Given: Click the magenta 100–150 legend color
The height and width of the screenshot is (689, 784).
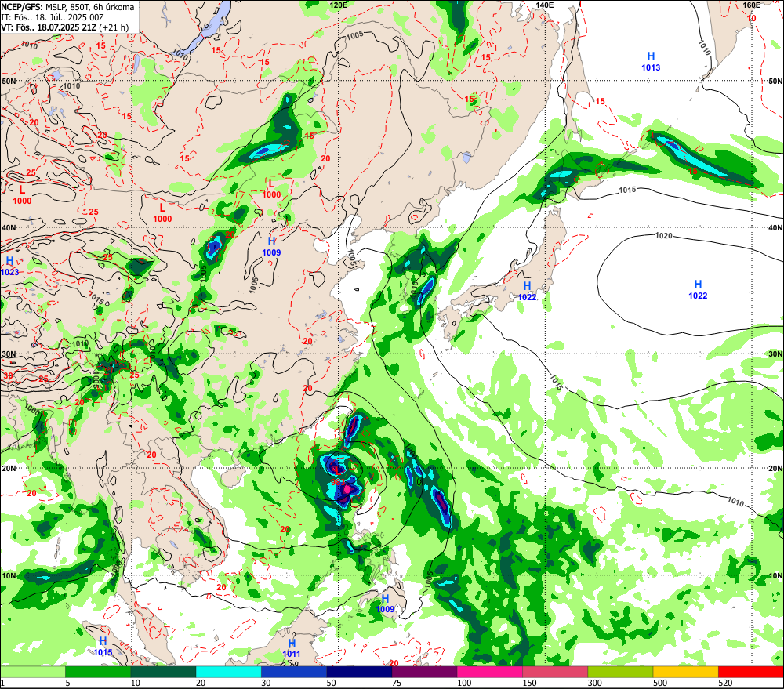Looking at the screenshot, I should (x=489, y=672).
